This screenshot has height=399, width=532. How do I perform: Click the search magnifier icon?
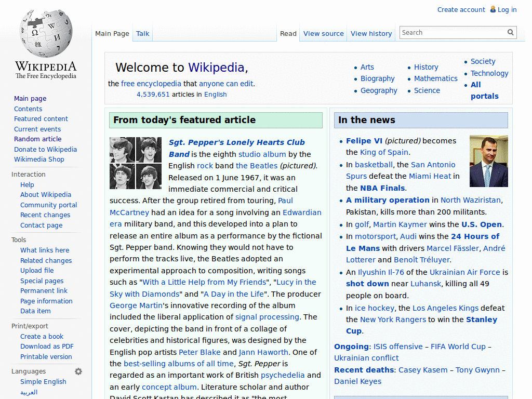[x=510, y=32]
